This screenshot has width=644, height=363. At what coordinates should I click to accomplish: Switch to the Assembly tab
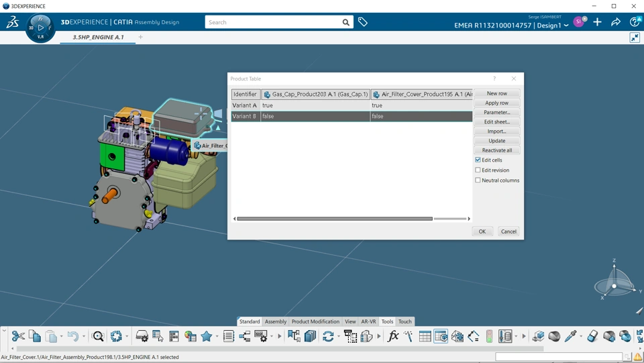tap(276, 321)
